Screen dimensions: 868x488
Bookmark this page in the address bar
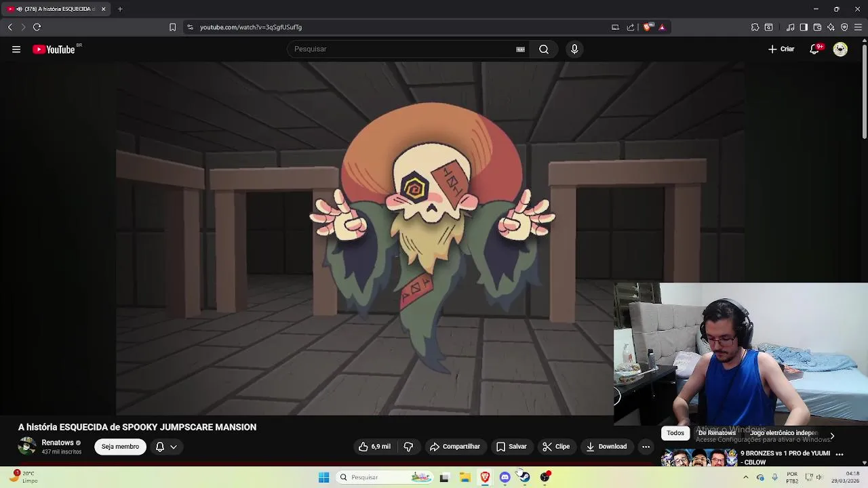click(x=172, y=27)
